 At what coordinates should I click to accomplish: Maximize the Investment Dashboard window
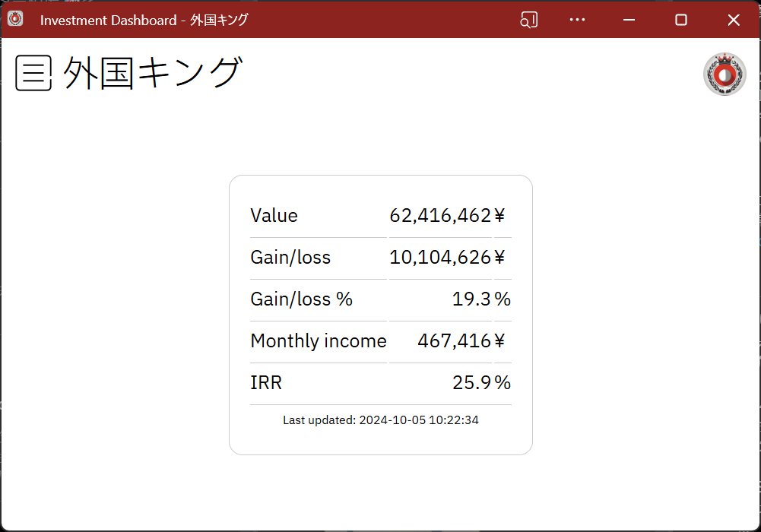click(x=681, y=20)
